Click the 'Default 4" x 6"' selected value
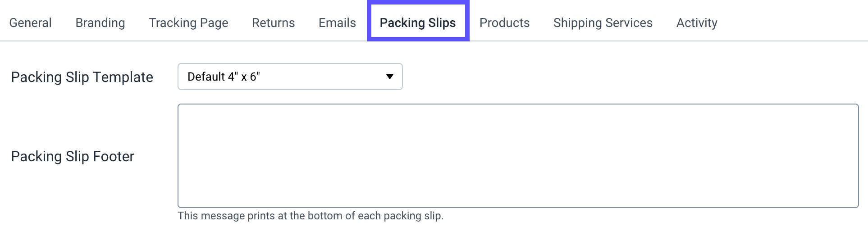Screen dimensions: 868x227 [224, 77]
